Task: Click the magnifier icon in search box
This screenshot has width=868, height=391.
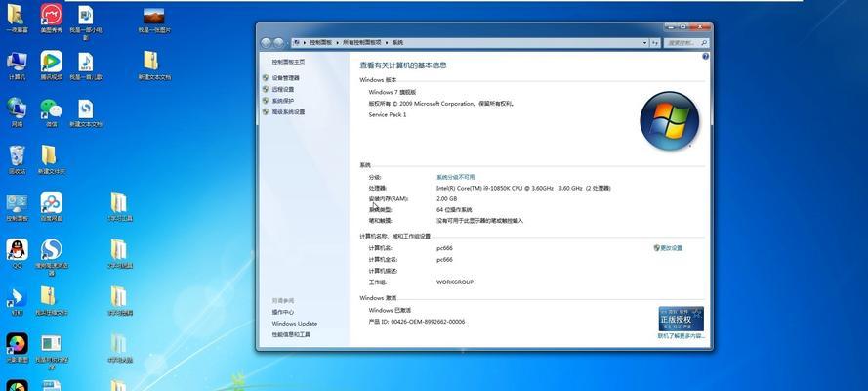Action: [x=704, y=43]
